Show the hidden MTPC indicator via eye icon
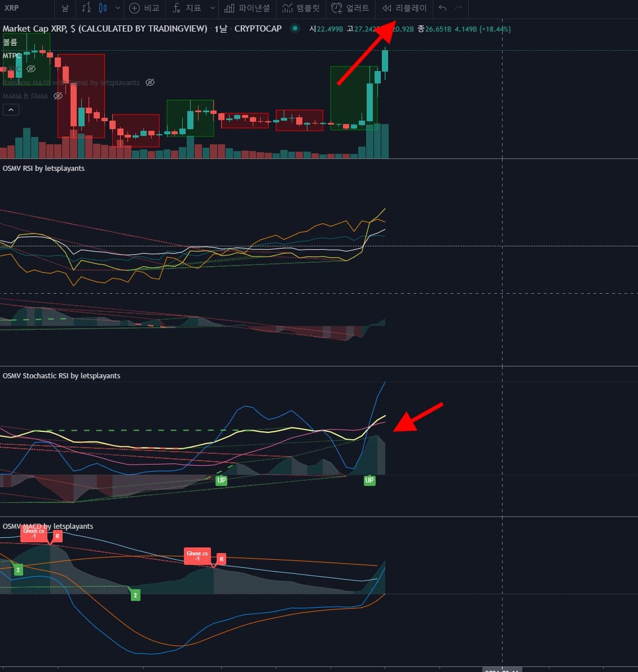638x672 pixels. tap(31, 69)
